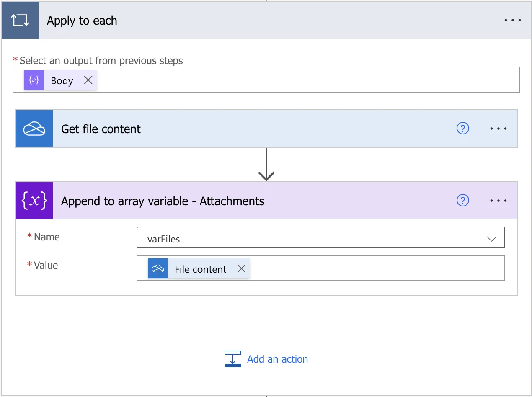The width and height of the screenshot is (532, 397).
Task: Click the Add an action insert icon
Action: coord(233,359)
